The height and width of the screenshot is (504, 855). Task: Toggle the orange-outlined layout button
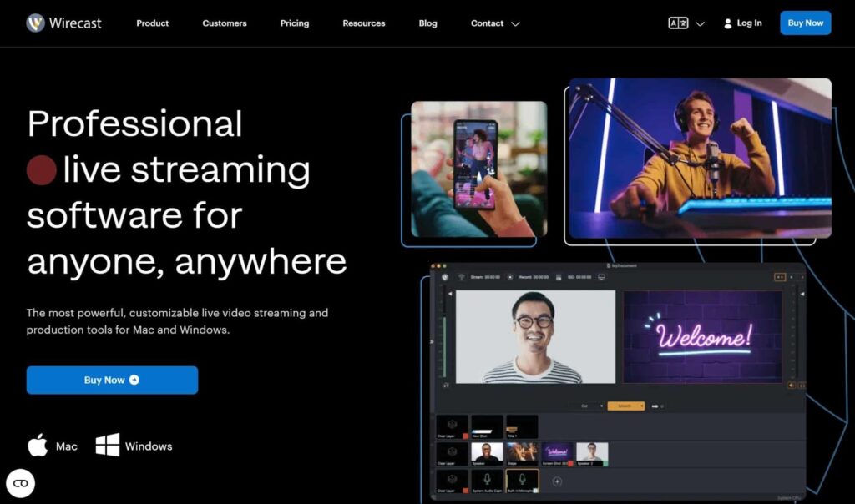[x=780, y=277]
